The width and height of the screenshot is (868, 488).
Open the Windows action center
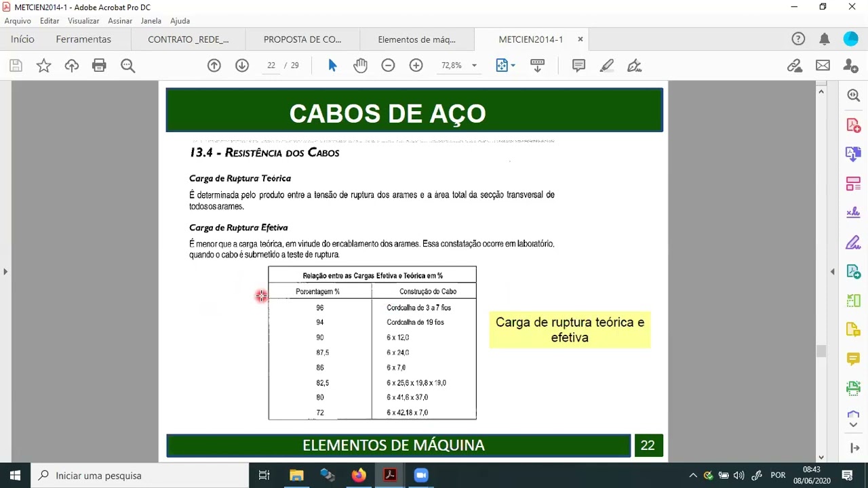pos(847,475)
